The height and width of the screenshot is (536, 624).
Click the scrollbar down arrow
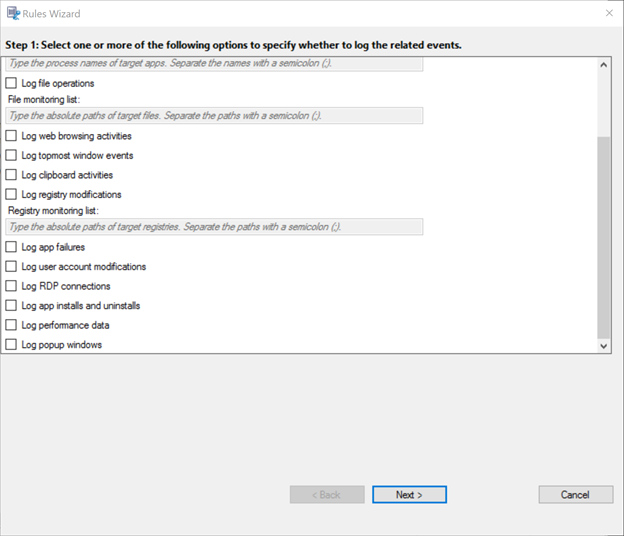pyautogui.click(x=603, y=345)
